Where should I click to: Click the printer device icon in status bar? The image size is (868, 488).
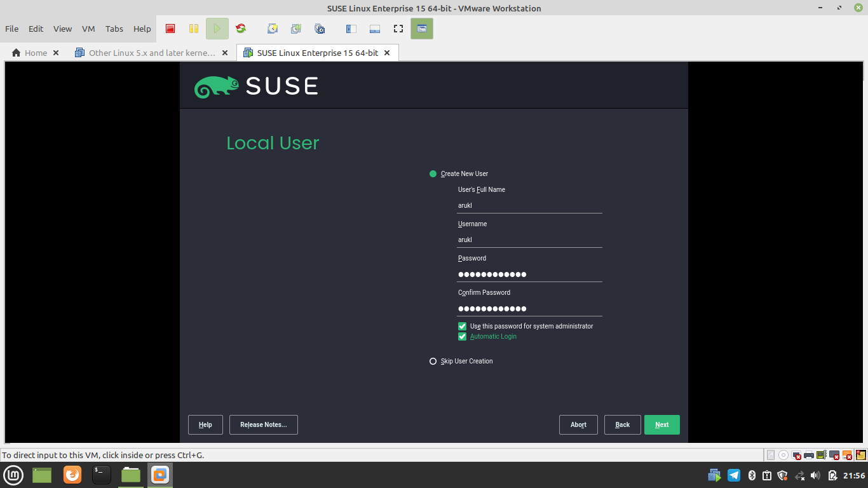point(809,455)
